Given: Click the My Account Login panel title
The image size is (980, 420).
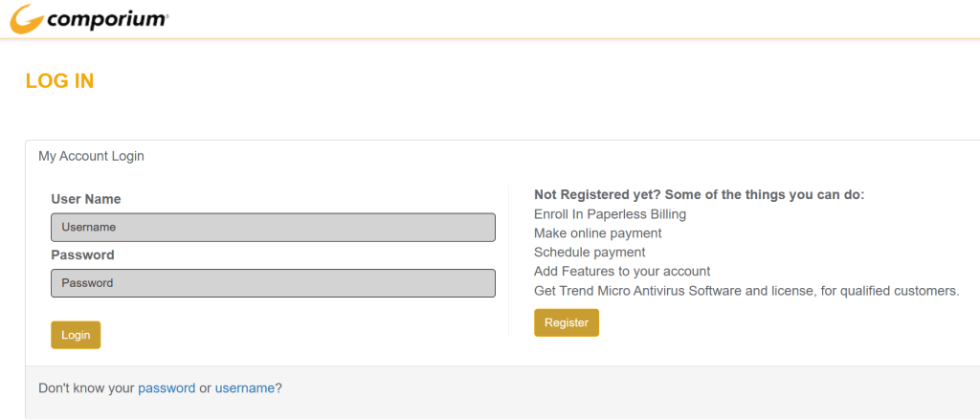Looking at the screenshot, I should [91, 156].
